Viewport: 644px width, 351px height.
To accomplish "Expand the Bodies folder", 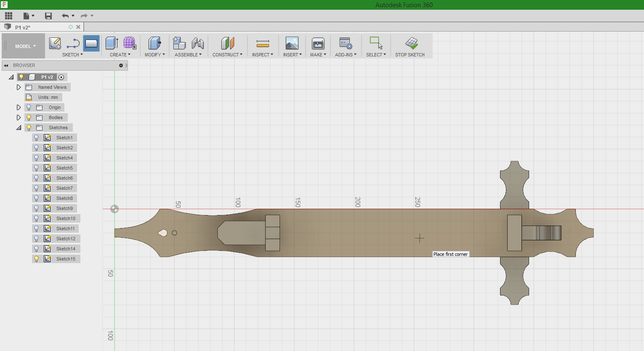I will [x=19, y=117].
